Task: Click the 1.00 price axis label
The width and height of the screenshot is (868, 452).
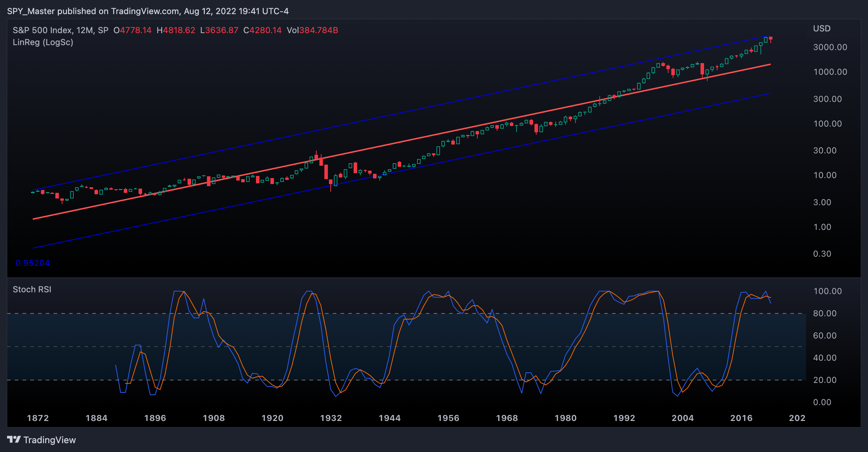Action: (822, 227)
